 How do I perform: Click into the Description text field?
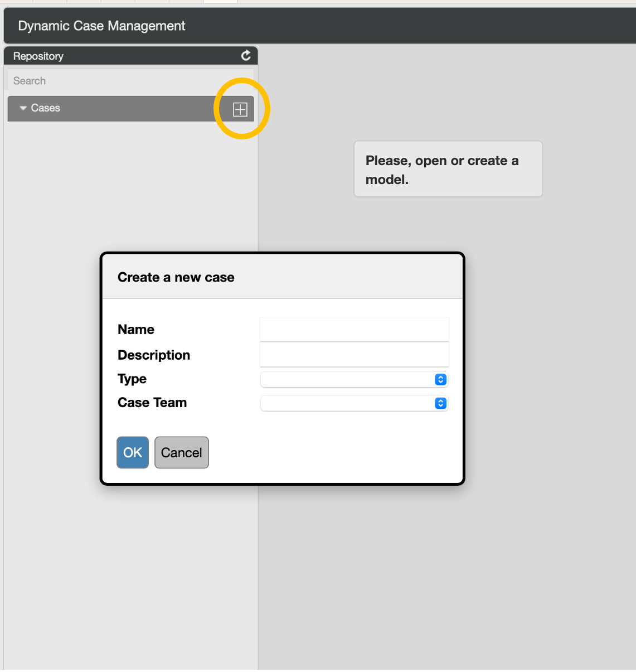(354, 355)
